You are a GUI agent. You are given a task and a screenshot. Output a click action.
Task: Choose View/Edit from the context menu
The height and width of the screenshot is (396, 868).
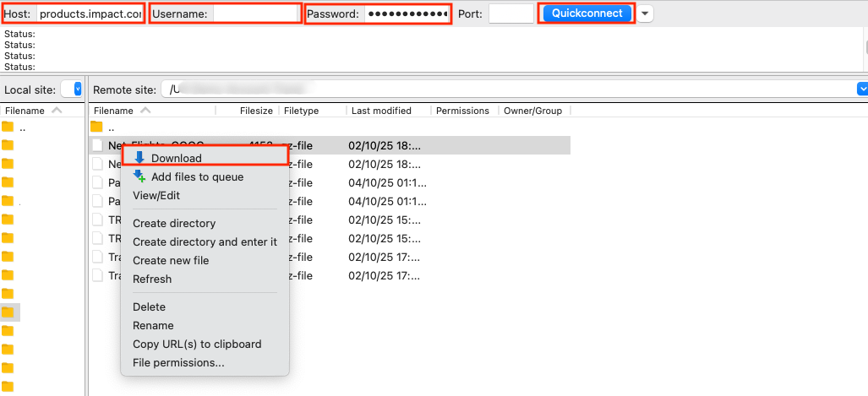[x=156, y=196]
